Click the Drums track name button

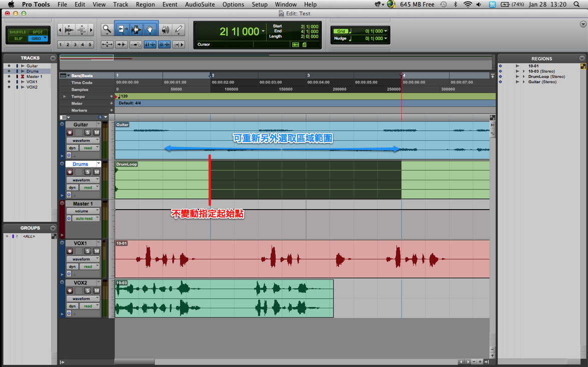80,164
